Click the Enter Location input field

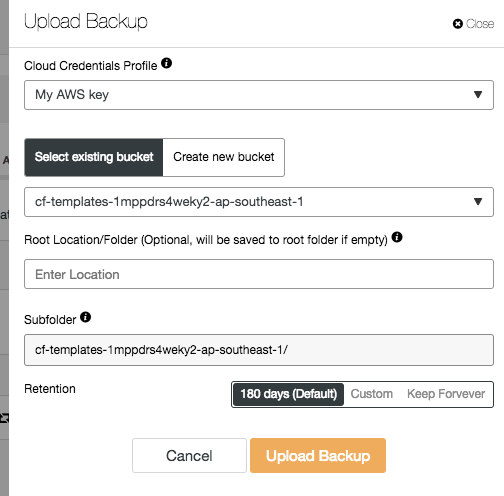[x=259, y=274]
